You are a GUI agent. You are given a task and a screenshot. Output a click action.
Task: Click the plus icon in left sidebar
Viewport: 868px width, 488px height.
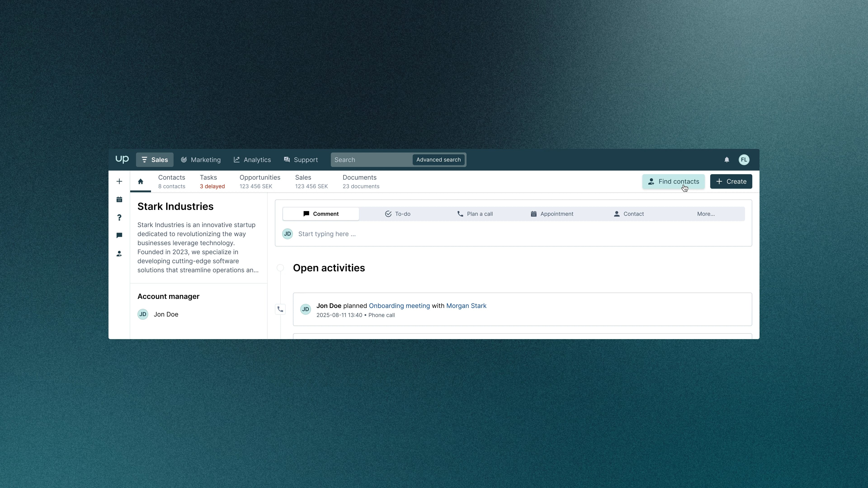coord(119,181)
